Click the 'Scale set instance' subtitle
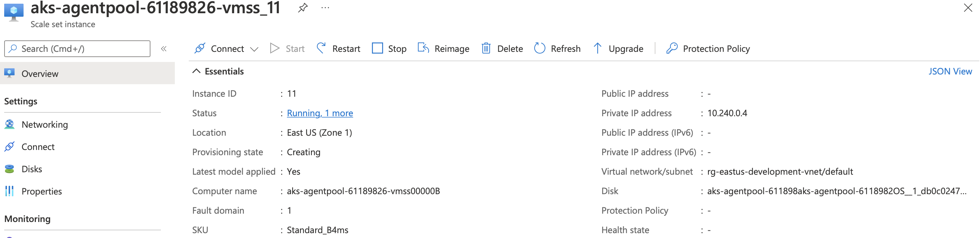This screenshot has width=980, height=238. 63,24
